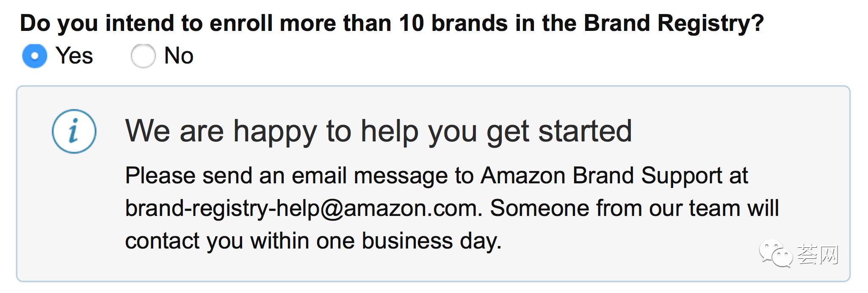Click the No option label text
The height and width of the screenshot is (293, 868).
[x=179, y=56]
